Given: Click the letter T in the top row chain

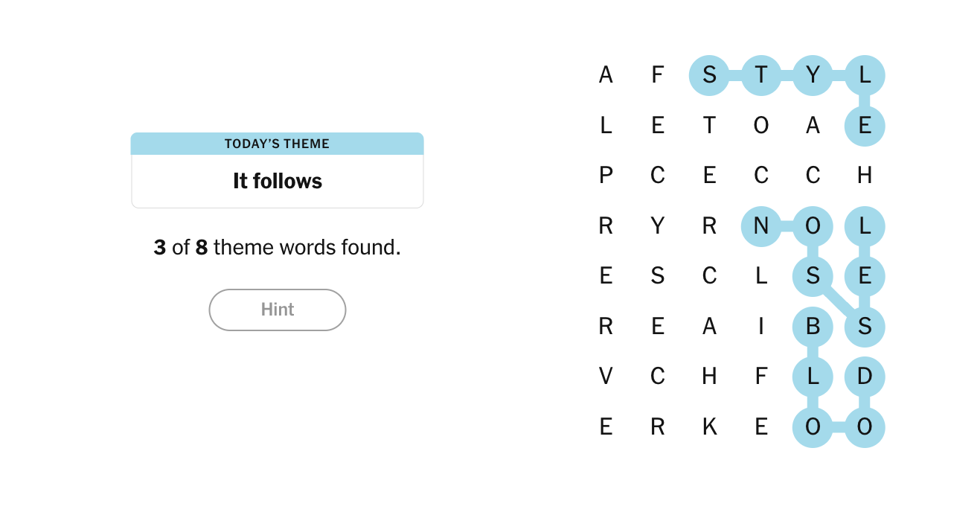Looking at the screenshot, I should click(x=760, y=74).
